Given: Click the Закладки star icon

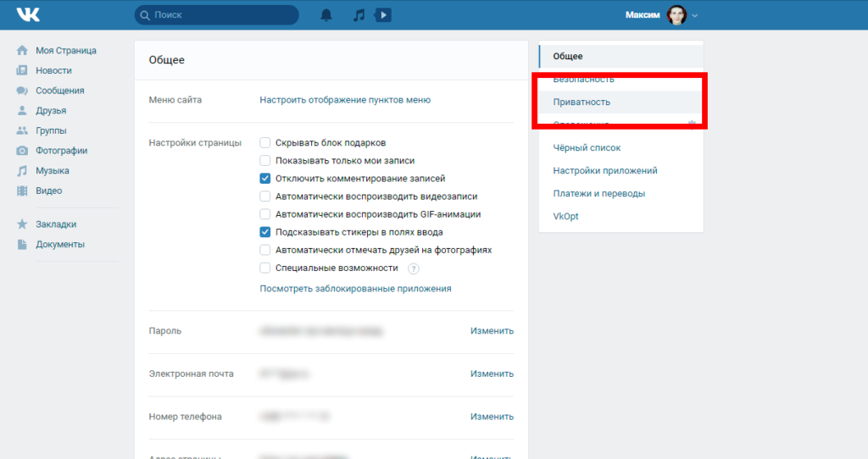Looking at the screenshot, I should click(x=22, y=224).
